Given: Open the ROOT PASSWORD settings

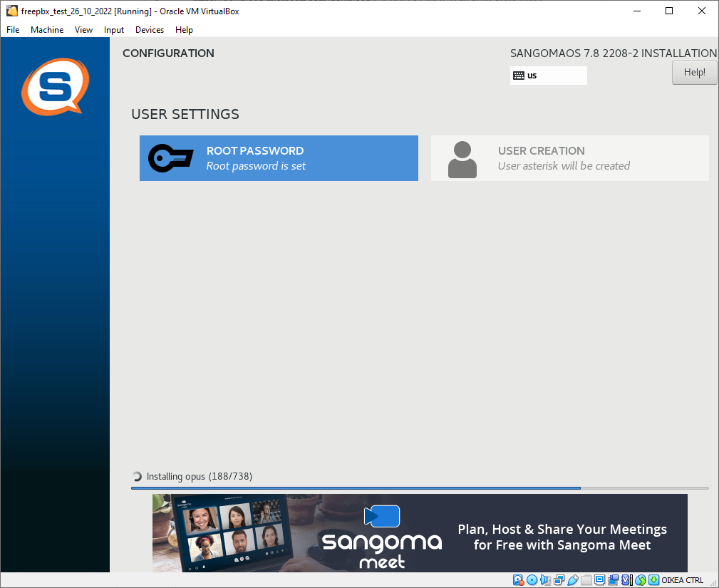Looking at the screenshot, I should pos(279,158).
